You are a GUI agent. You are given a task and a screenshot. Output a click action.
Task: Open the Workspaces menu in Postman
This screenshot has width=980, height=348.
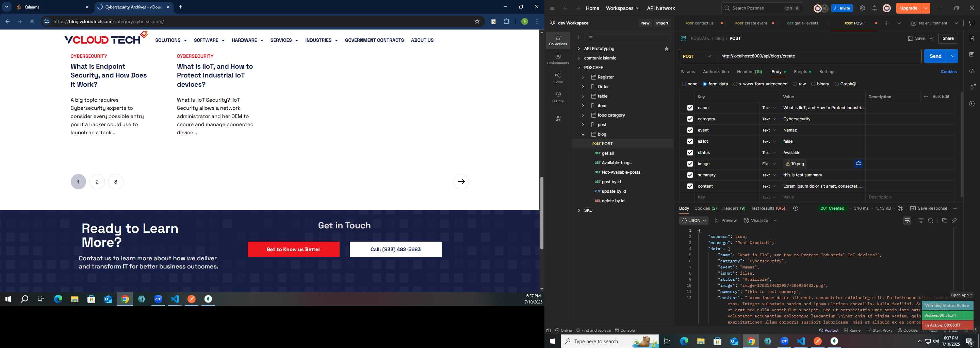tap(622, 8)
